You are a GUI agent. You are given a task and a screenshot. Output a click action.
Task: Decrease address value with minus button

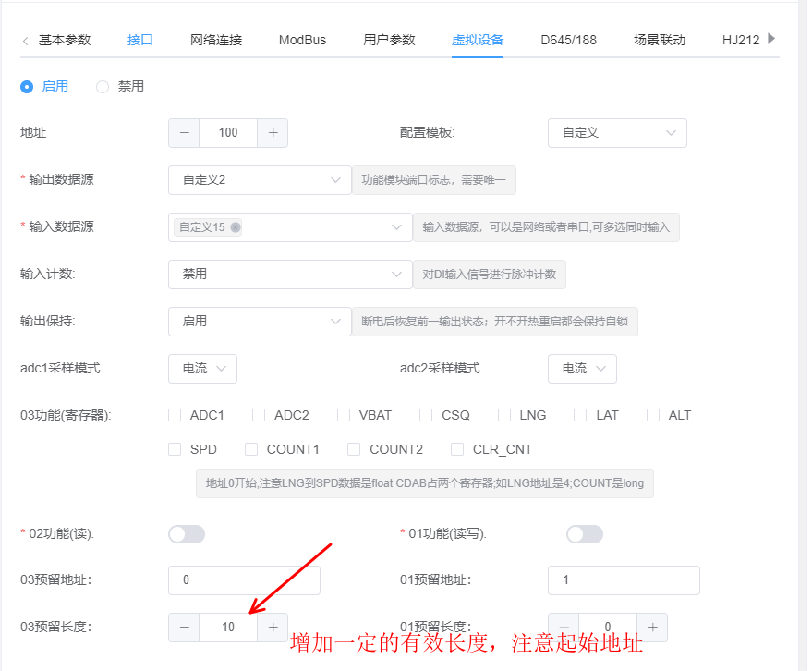[184, 133]
